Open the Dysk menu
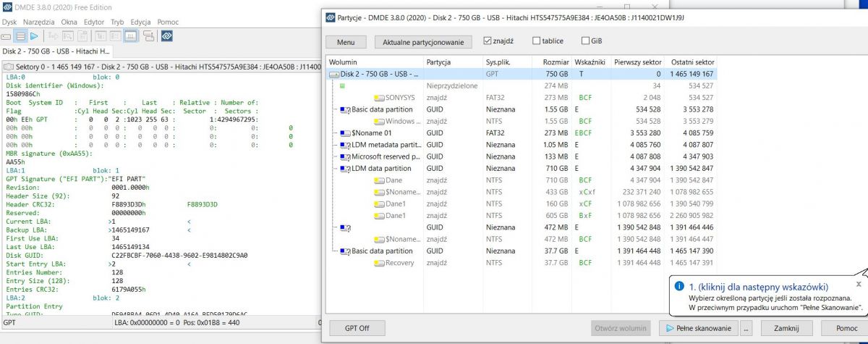Image resolution: width=868 pixels, height=344 pixels. (x=9, y=22)
